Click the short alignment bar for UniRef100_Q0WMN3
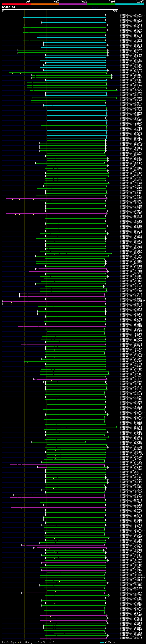 click(59, 442)
